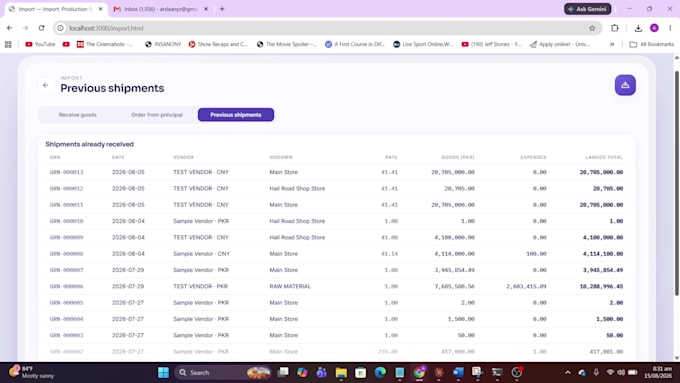Click the Ask Gemini button
Viewport: 680px width, 383px height.
point(587,9)
